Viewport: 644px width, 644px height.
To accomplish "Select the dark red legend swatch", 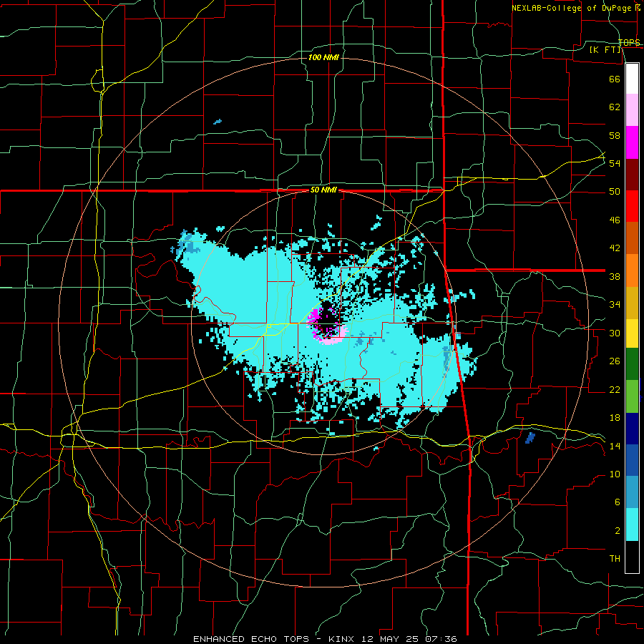I will click(x=632, y=175).
